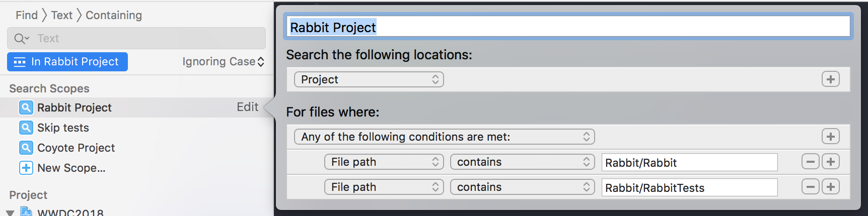Open the Ignoring Case dropdown
This screenshot has width=868, height=216.
coord(223,62)
